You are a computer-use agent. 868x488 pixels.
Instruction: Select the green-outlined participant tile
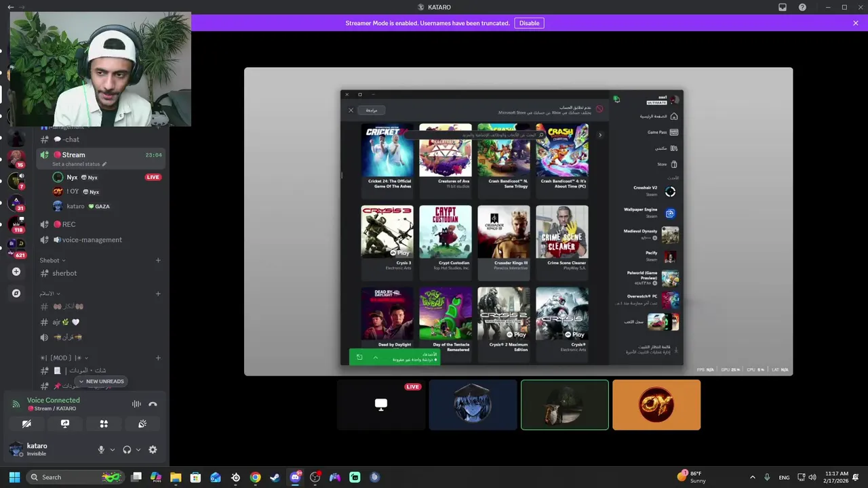[565, 405]
